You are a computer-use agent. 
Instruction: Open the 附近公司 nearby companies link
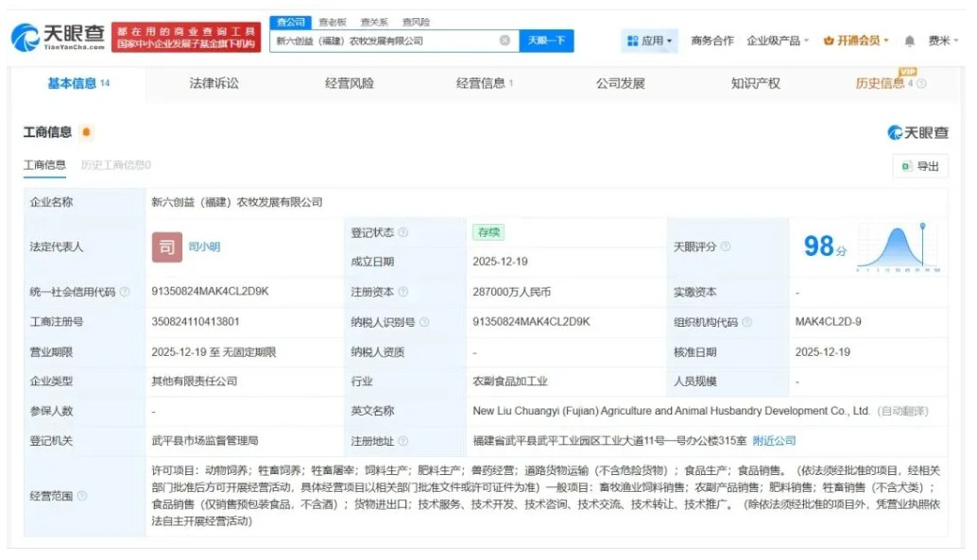(x=774, y=441)
